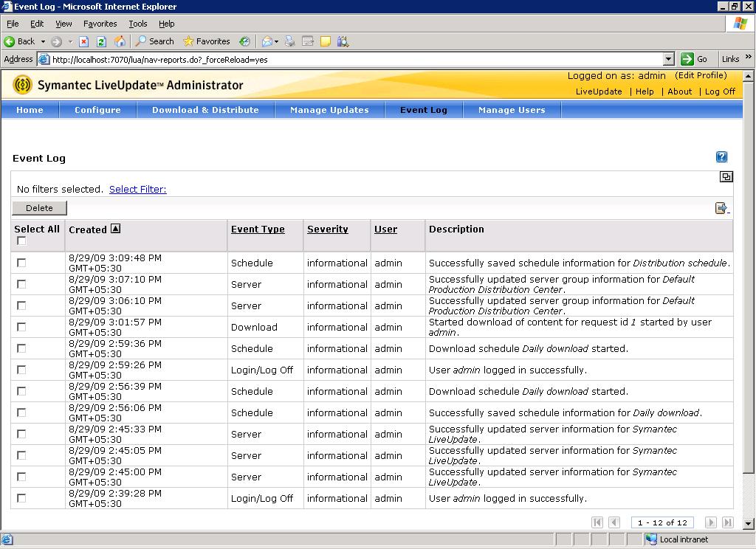Click the scrollbar down arrow
Viewport: 756px width, 549px height.
748,523
